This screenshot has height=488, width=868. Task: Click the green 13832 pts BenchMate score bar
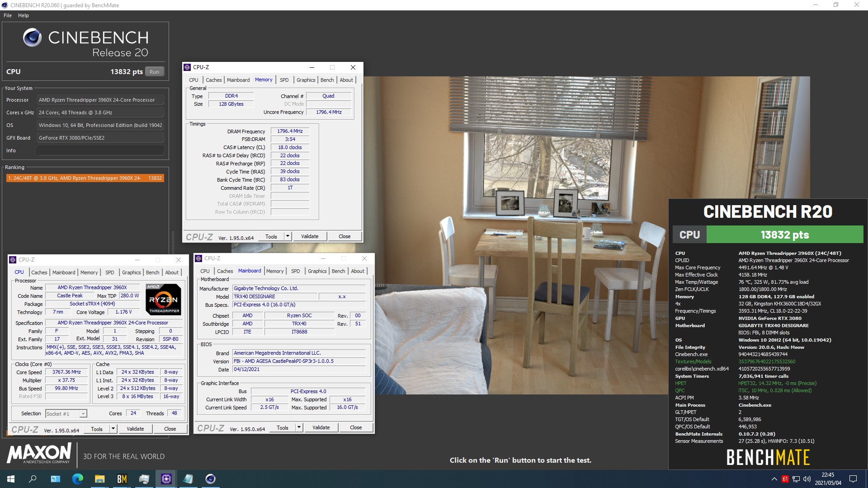[x=784, y=235]
